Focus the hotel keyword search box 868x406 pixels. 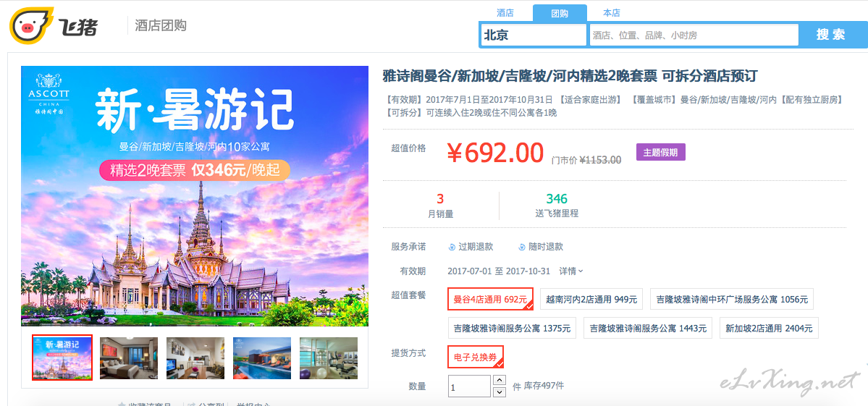(x=694, y=35)
